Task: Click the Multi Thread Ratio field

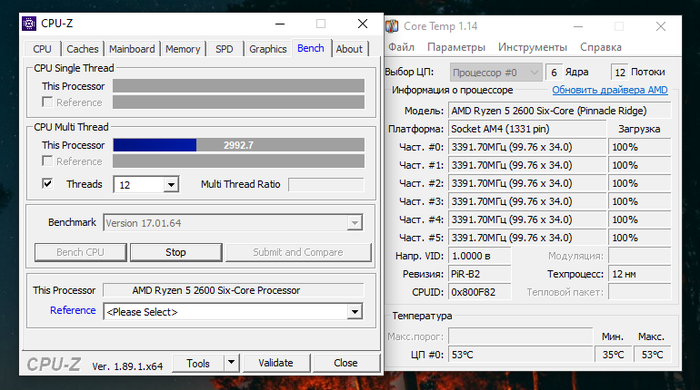Action: point(326,184)
